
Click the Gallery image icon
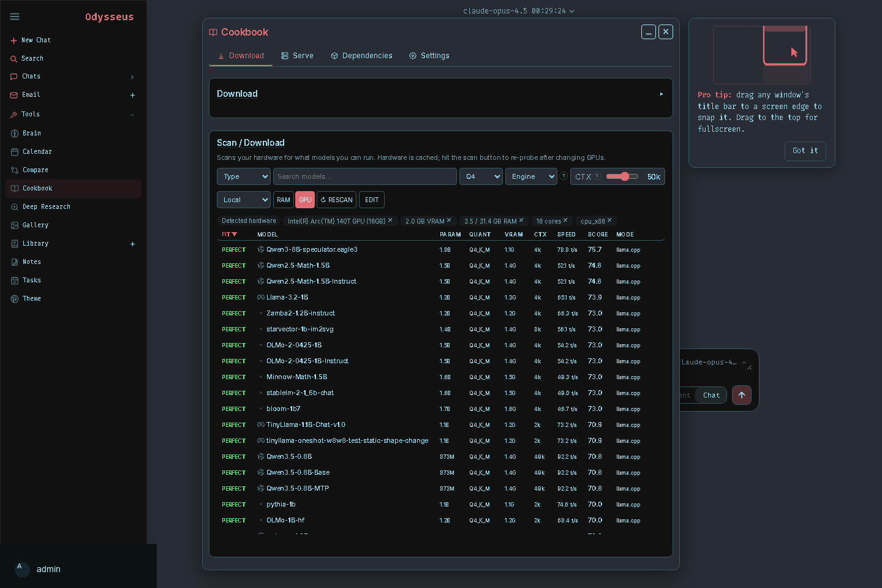15,225
